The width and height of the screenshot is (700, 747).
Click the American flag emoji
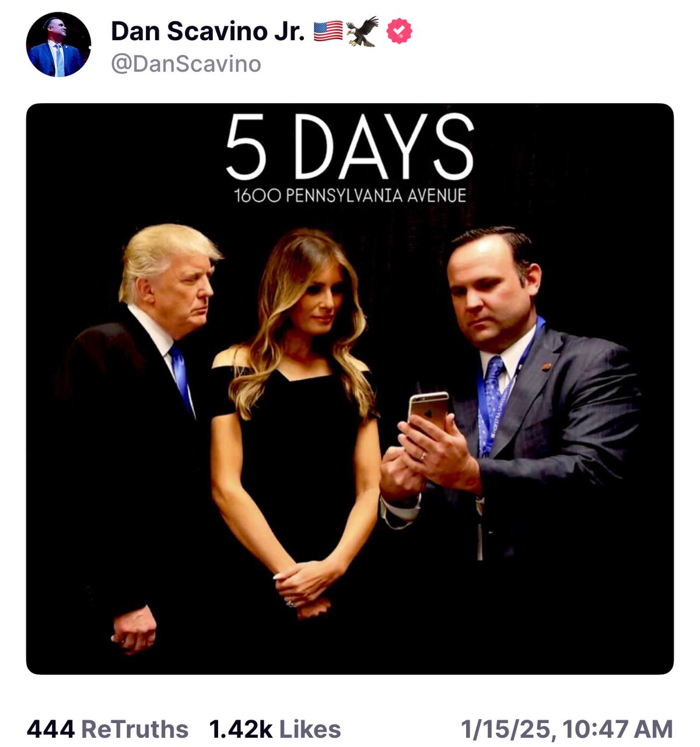328,31
